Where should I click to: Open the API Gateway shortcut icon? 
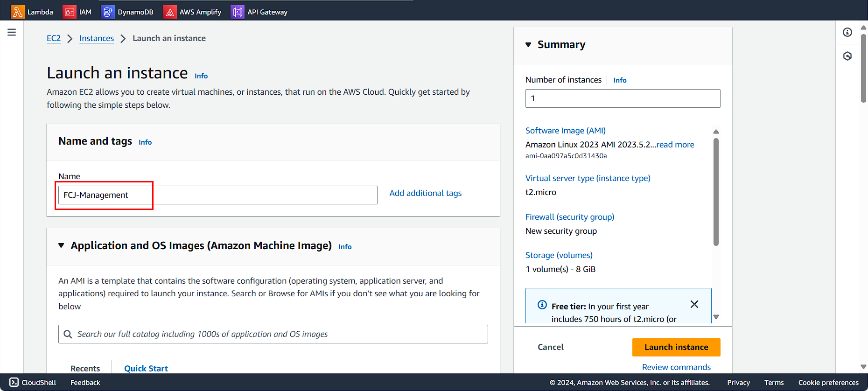click(238, 12)
